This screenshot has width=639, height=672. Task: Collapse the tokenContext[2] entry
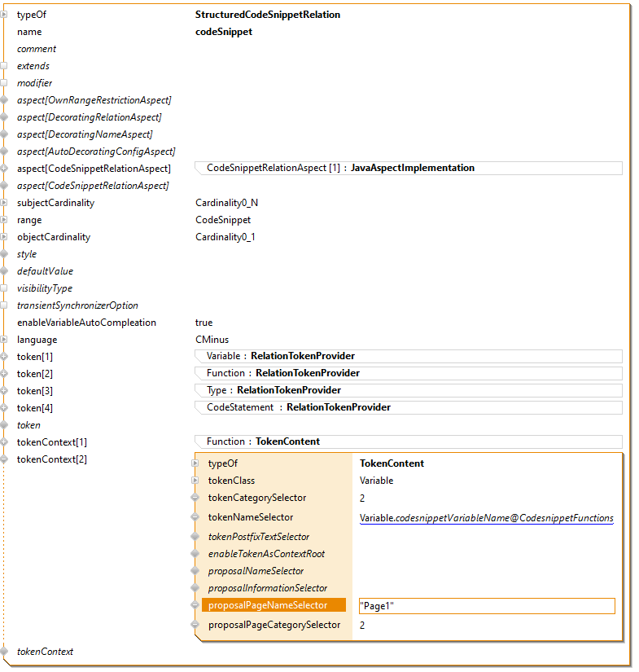(4, 459)
